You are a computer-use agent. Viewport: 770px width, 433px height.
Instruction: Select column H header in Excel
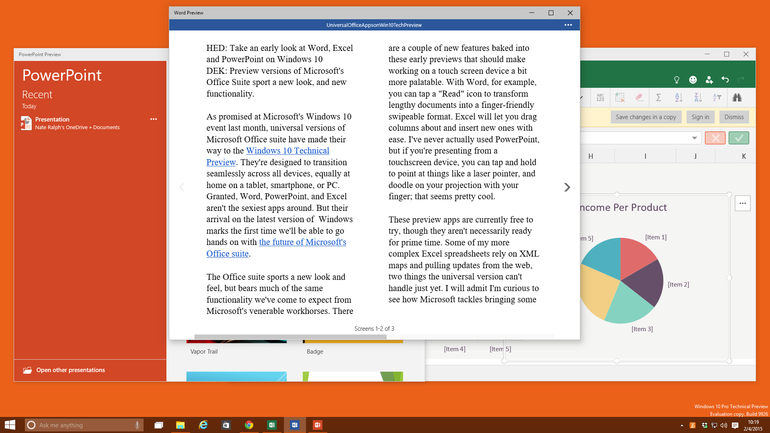pos(591,156)
